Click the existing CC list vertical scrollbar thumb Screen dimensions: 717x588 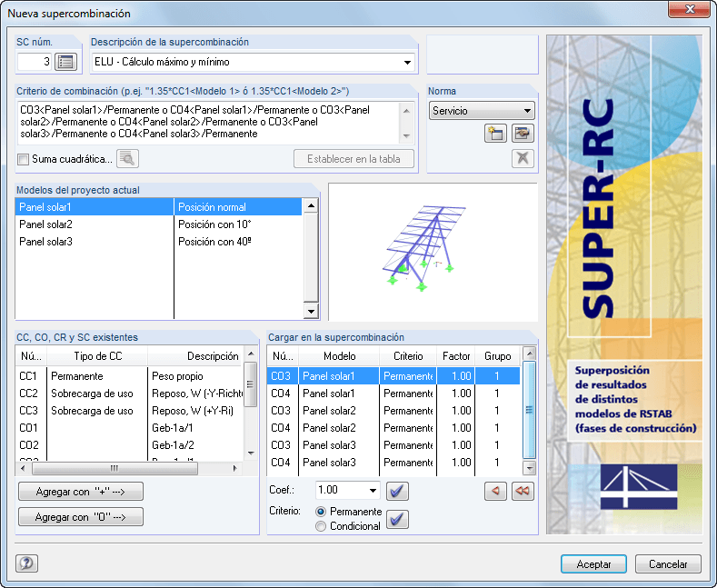coord(251,384)
